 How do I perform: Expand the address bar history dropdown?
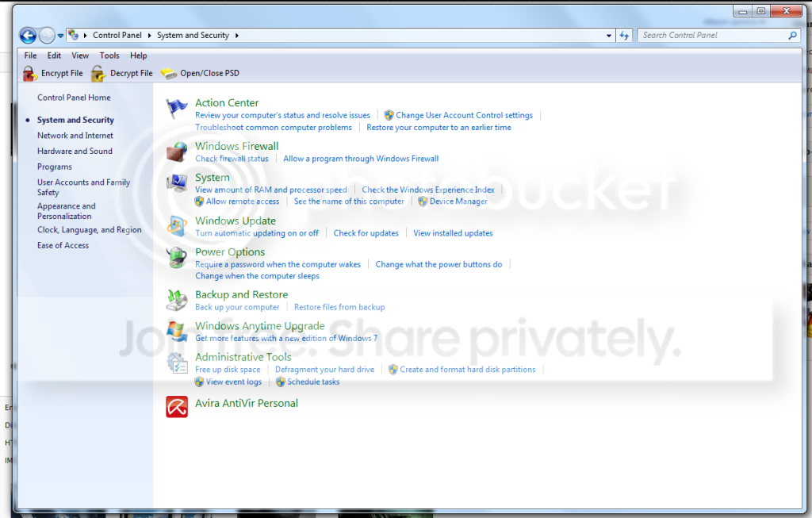(x=608, y=36)
